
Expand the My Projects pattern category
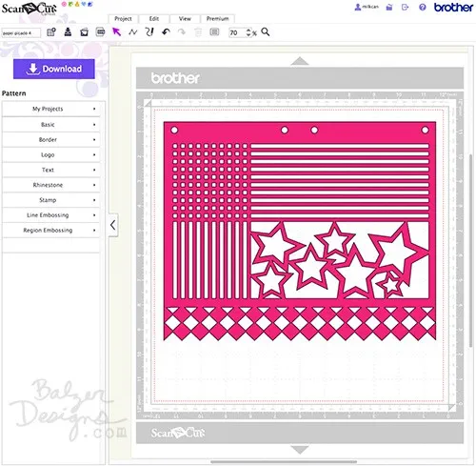[50, 109]
